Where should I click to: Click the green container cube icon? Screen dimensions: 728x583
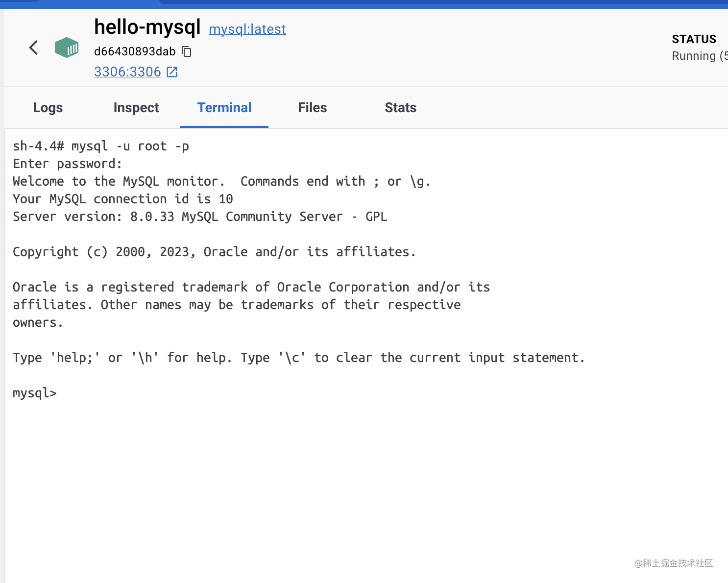(x=67, y=48)
